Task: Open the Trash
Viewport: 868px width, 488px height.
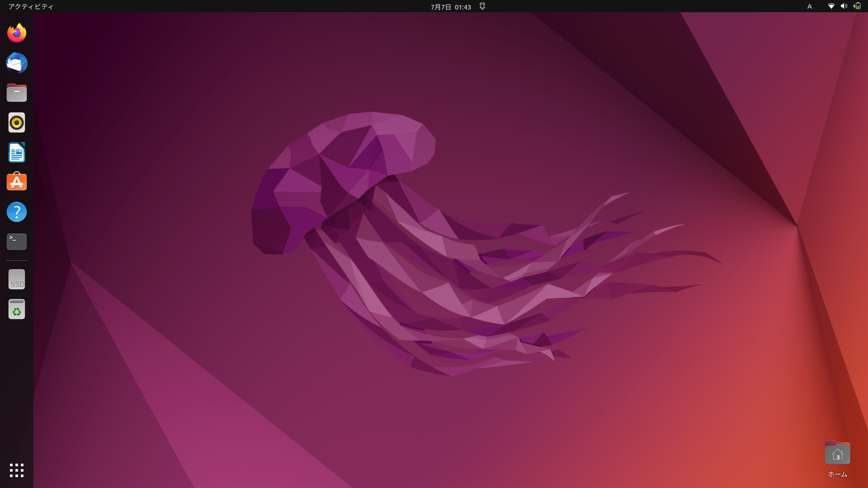Action: click(16, 309)
